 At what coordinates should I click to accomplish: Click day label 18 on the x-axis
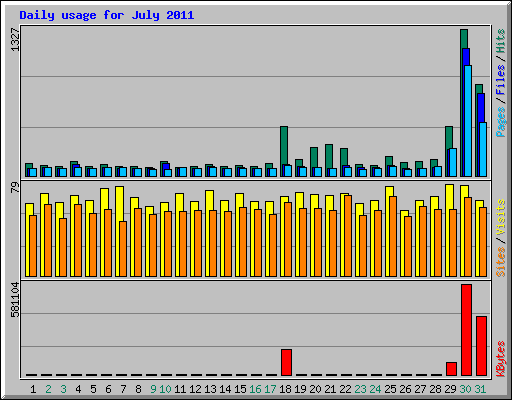(286, 389)
